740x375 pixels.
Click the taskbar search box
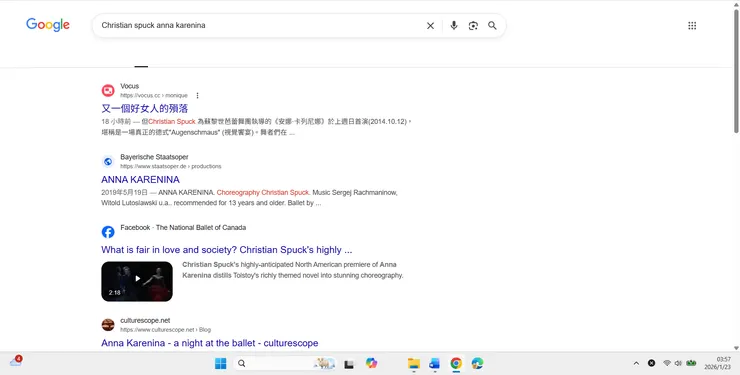(286, 363)
